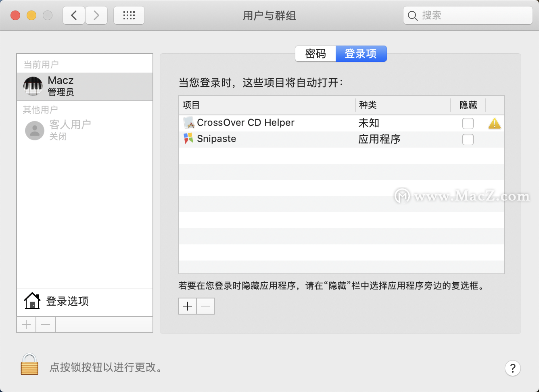The width and height of the screenshot is (539, 392).
Task: Select the CrossOver CD Helper row
Action: coord(342,123)
